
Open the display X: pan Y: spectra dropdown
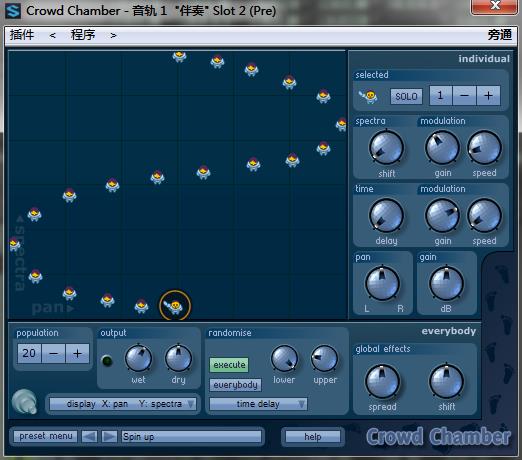click(x=122, y=404)
